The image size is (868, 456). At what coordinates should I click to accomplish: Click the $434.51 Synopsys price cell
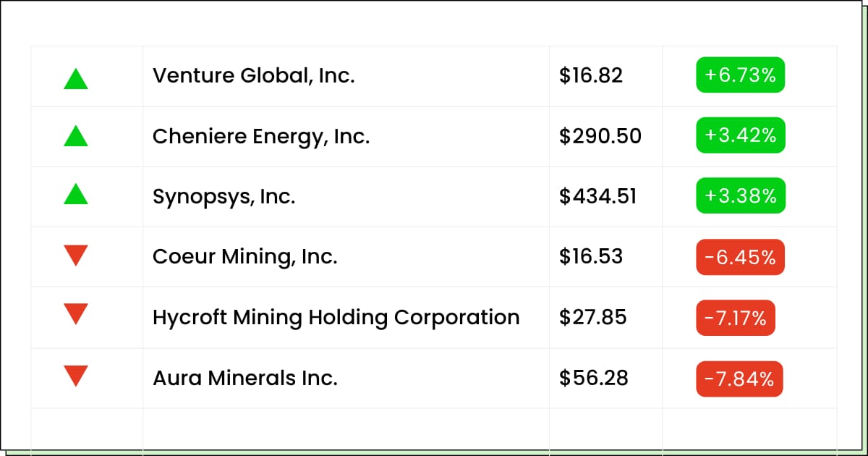coord(597,196)
